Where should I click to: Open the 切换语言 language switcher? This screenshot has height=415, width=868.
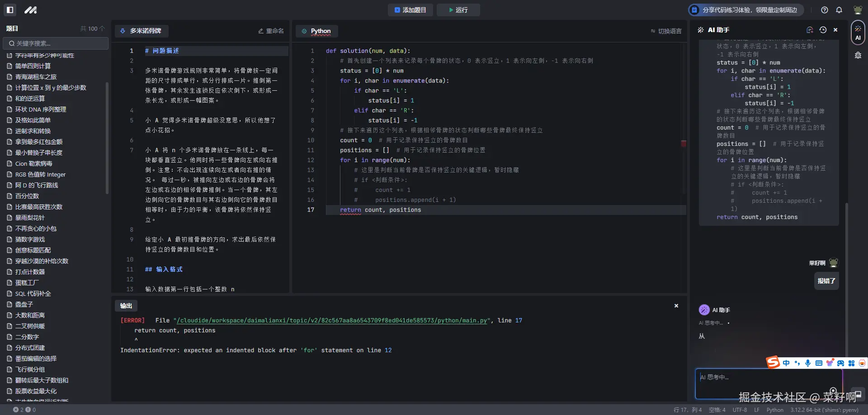point(665,31)
